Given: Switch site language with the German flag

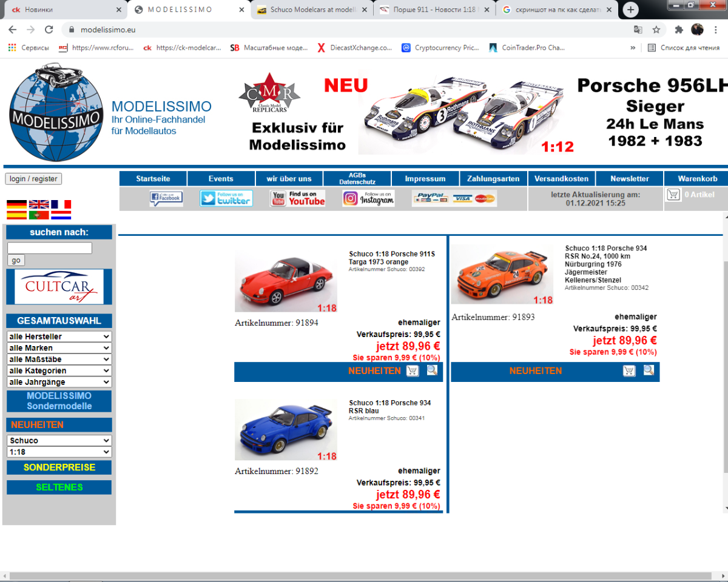Looking at the screenshot, I should click(x=16, y=204).
